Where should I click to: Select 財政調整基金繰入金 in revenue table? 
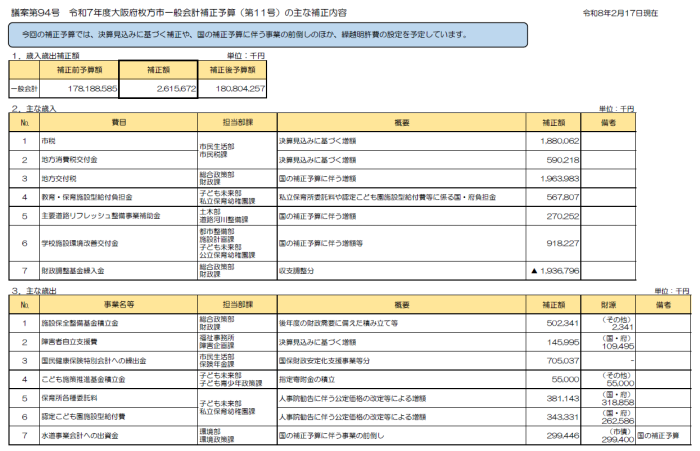[x=70, y=271]
